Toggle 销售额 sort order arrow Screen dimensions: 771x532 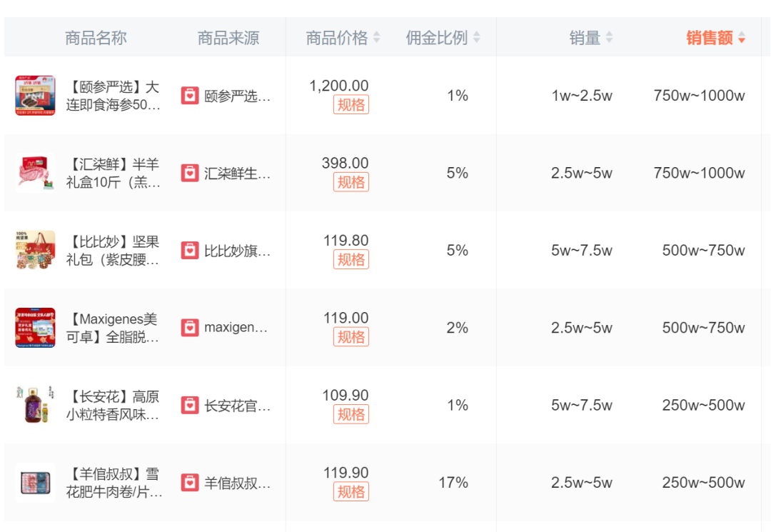point(742,39)
